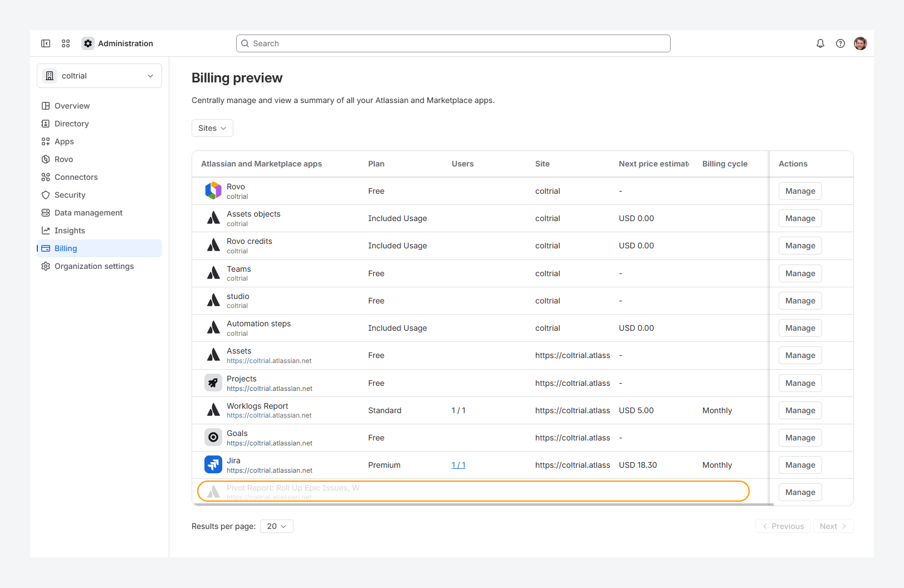
Task: Expand the coltrial organization switcher
Action: click(x=99, y=76)
